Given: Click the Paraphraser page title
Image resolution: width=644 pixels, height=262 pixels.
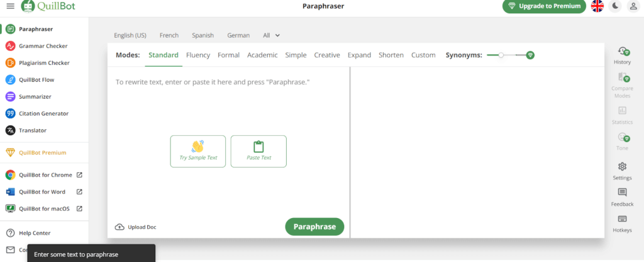Looking at the screenshot, I should (x=323, y=6).
